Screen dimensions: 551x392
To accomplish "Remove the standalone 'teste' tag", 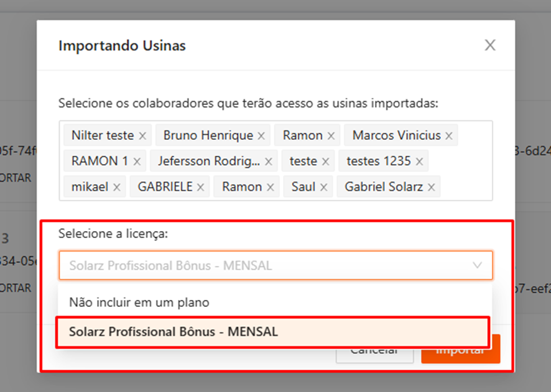I will click(325, 162).
